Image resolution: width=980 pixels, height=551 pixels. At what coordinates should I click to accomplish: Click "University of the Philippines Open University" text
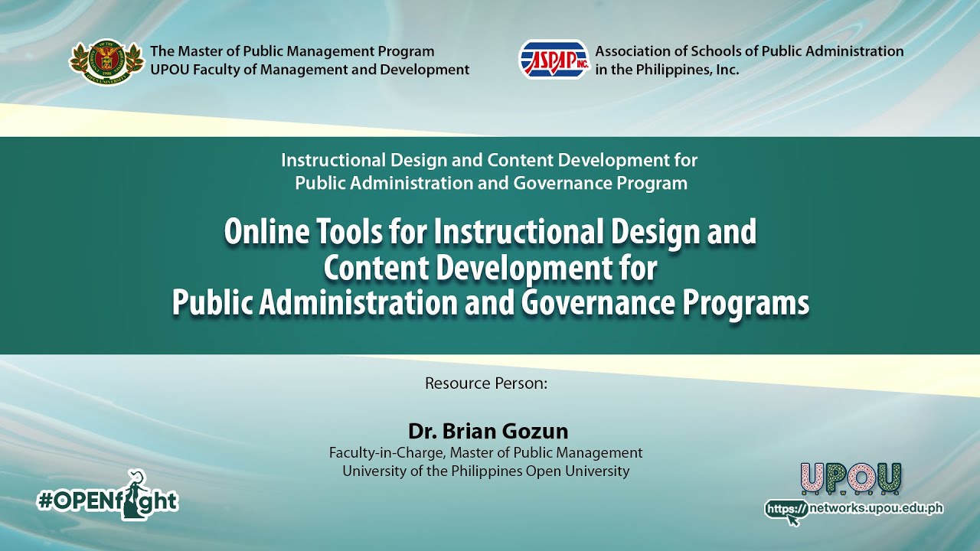(x=485, y=471)
